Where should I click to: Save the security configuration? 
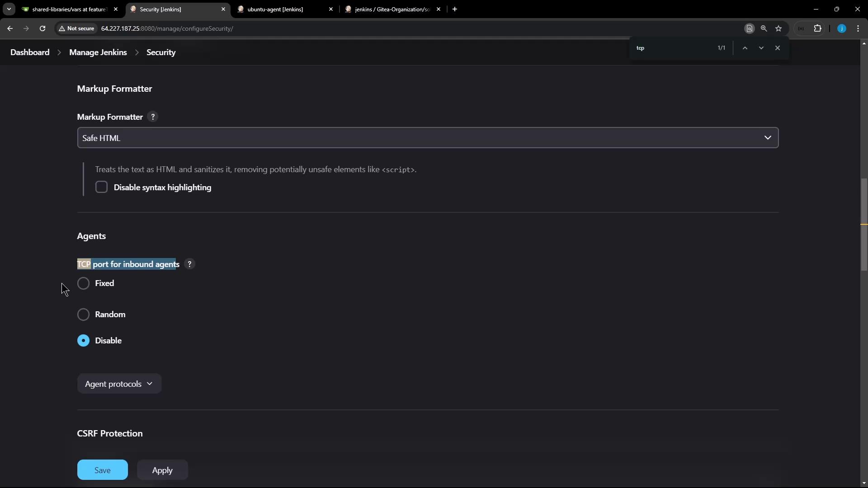pos(102,470)
